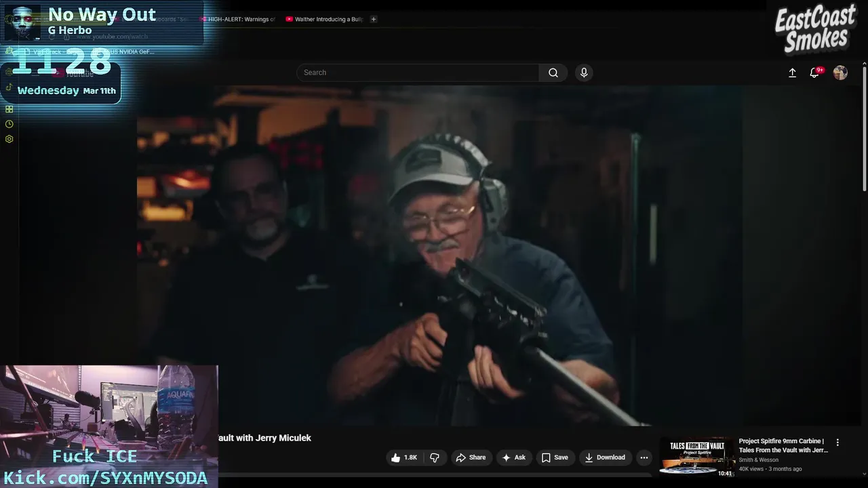
Task: Like the video with thumbs up
Action: pyautogui.click(x=404, y=457)
